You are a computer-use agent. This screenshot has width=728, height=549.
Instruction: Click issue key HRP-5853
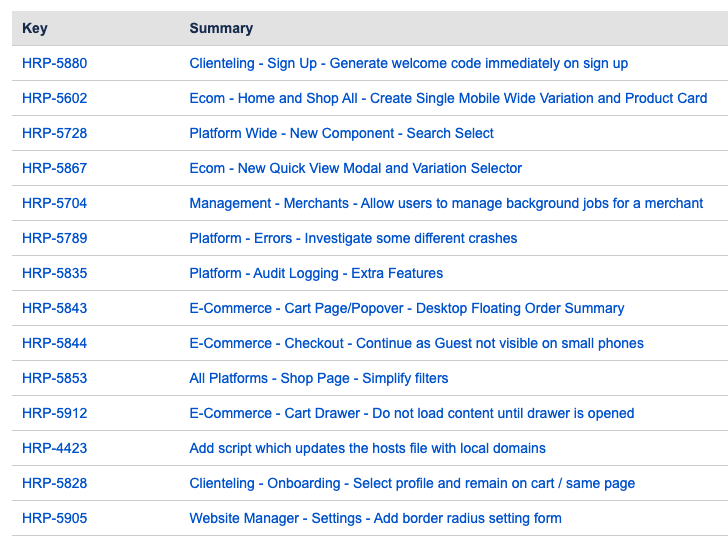coord(54,378)
